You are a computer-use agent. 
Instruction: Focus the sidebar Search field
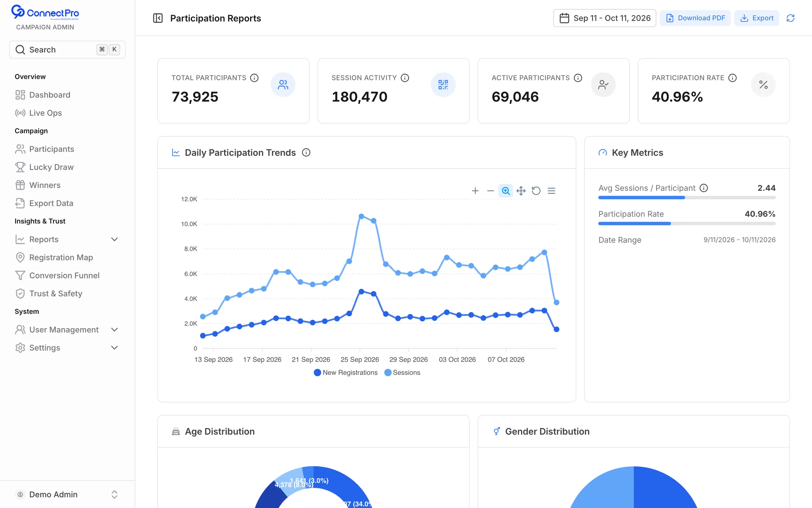[x=67, y=50]
